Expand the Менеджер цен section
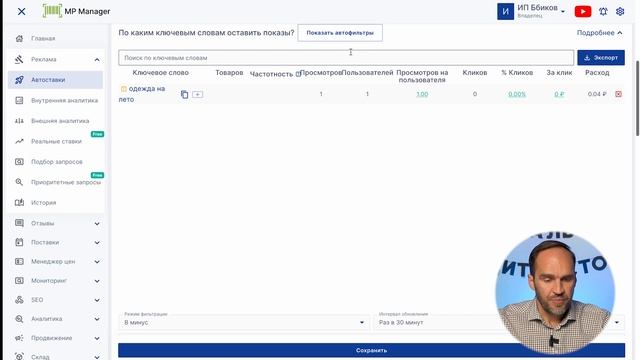This screenshot has height=360, width=640. pyautogui.click(x=97, y=262)
